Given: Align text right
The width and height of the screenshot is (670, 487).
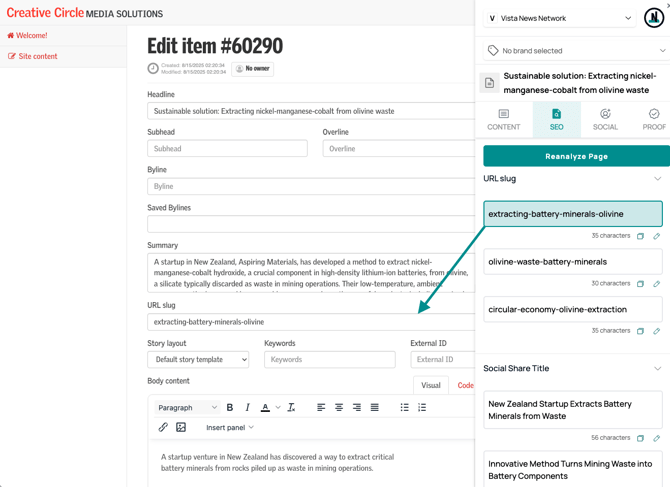Looking at the screenshot, I should [x=357, y=408].
